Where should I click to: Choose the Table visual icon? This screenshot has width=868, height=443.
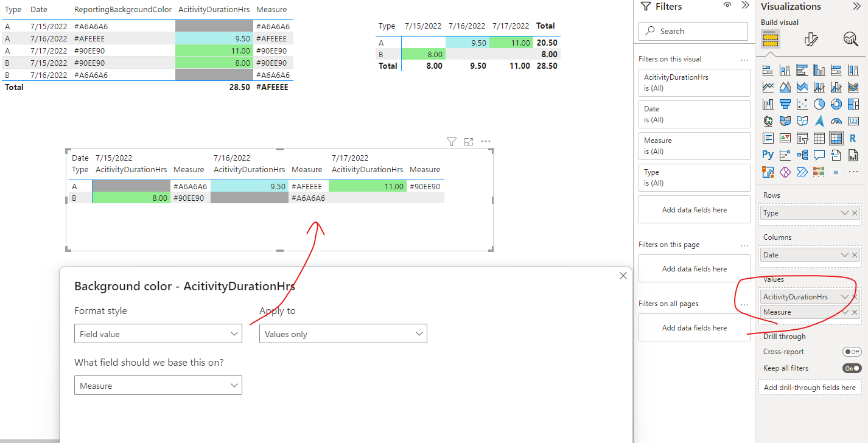pyautogui.click(x=819, y=138)
